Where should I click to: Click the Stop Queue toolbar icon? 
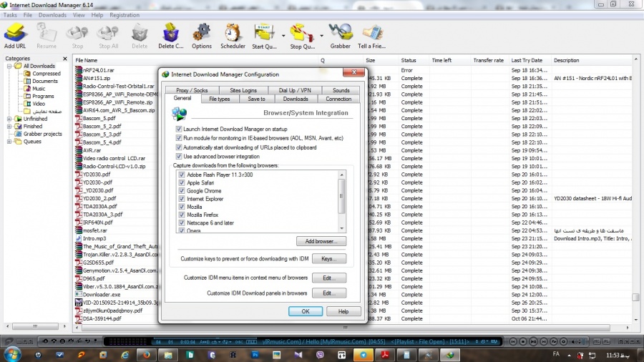coord(302,36)
